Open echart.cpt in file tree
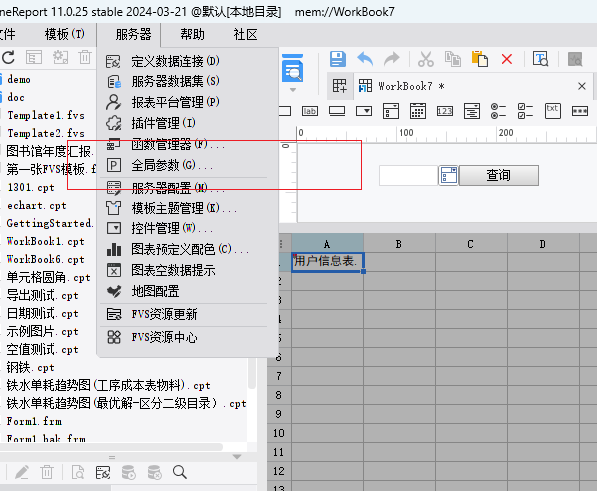Image resolution: width=597 pixels, height=491 pixels. [x=37, y=206]
